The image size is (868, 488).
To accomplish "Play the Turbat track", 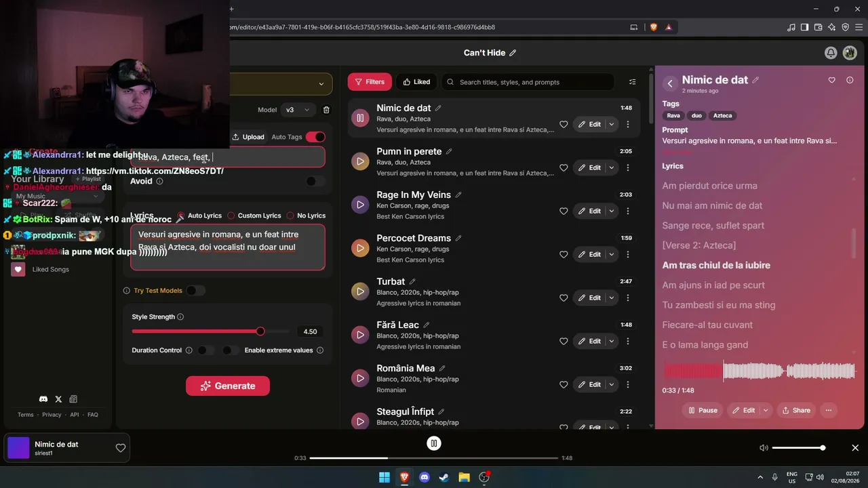I will point(360,291).
